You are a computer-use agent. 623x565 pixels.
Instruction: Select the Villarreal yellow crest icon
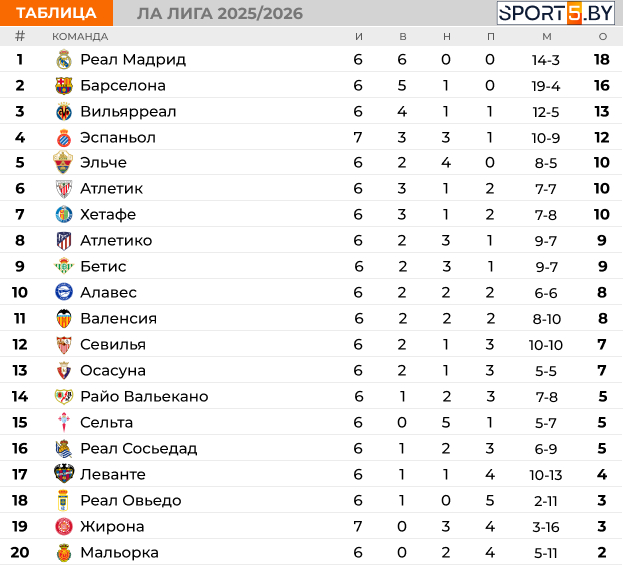pyautogui.click(x=64, y=112)
